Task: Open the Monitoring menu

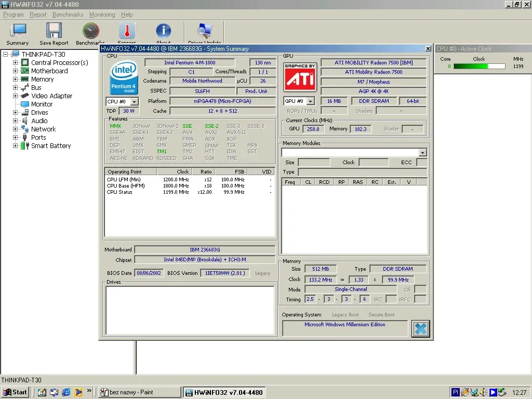Action: tap(102, 15)
